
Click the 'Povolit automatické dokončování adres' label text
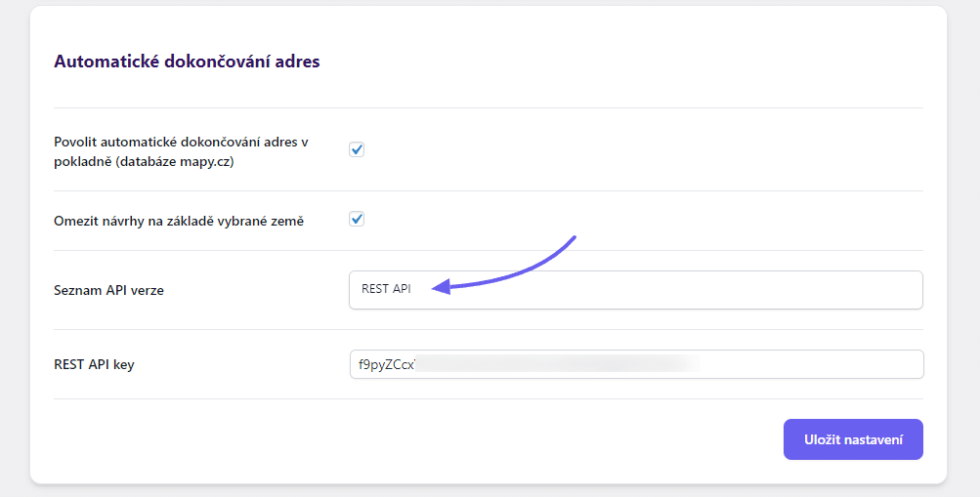tap(181, 142)
